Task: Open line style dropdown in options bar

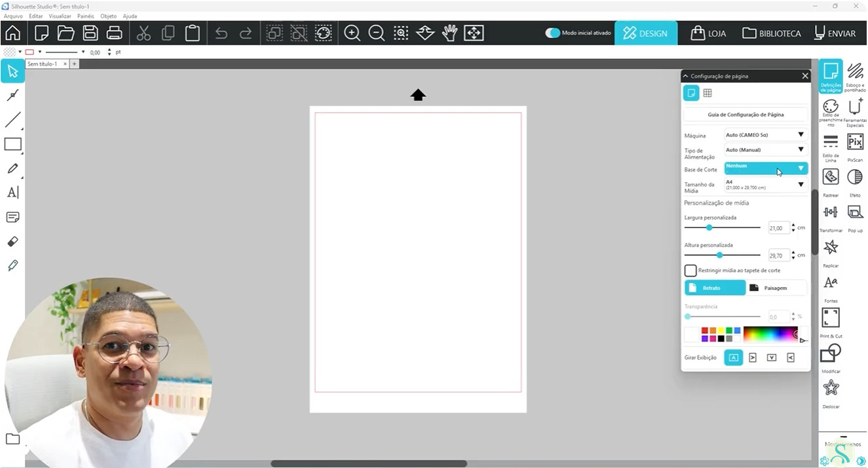Action: click(83, 52)
